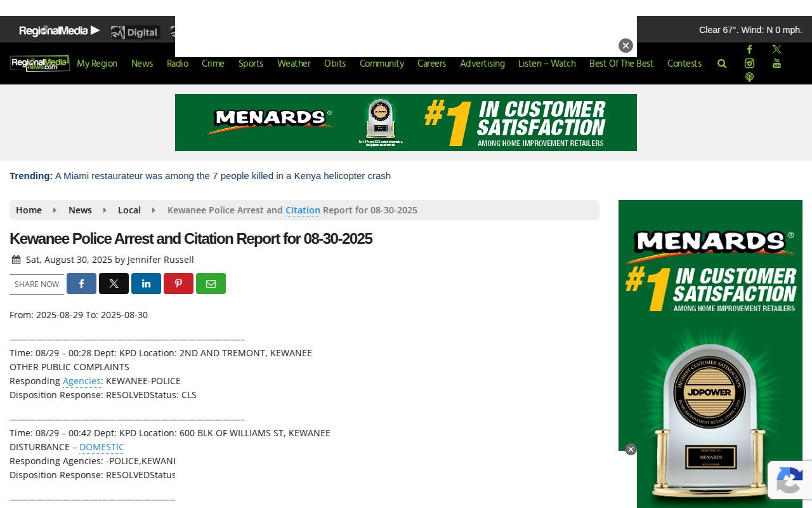Click the Citation link in breadcrumb
812x508 pixels.
click(x=303, y=210)
